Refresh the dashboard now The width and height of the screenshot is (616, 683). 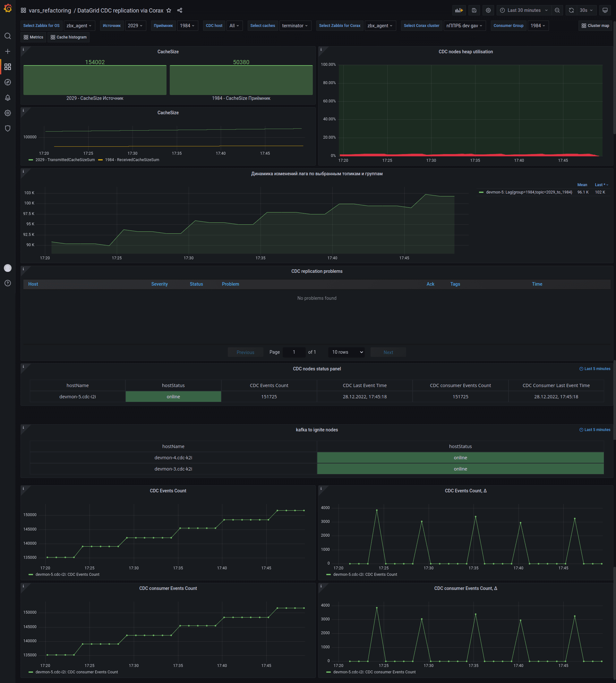pyautogui.click(x=571, y=11)
